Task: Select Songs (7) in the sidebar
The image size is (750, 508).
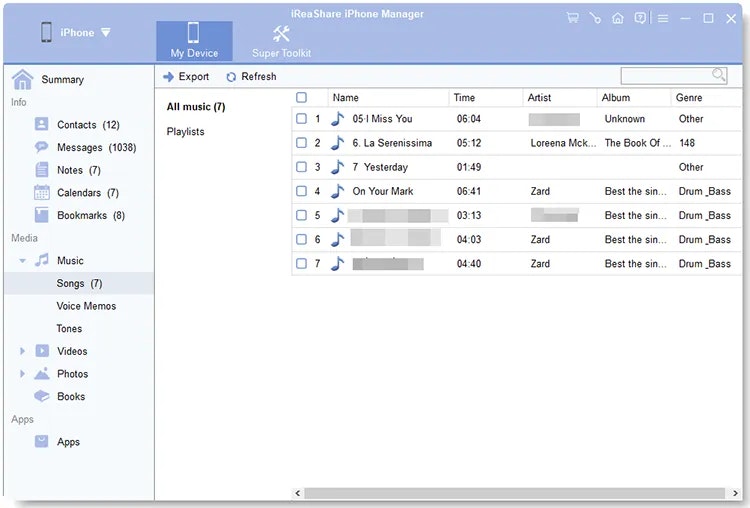Action: tap(79, 283)
